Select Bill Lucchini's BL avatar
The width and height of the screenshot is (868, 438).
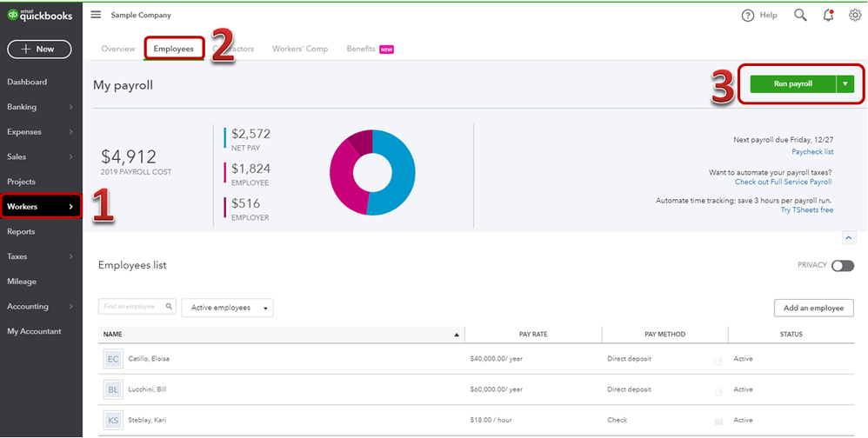click(x=113, y=390)
